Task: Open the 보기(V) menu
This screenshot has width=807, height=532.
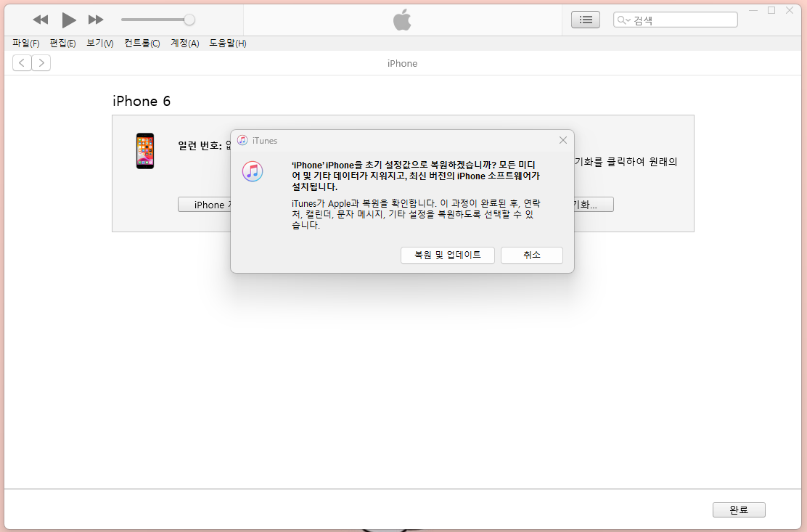Action: pos(100,44)
